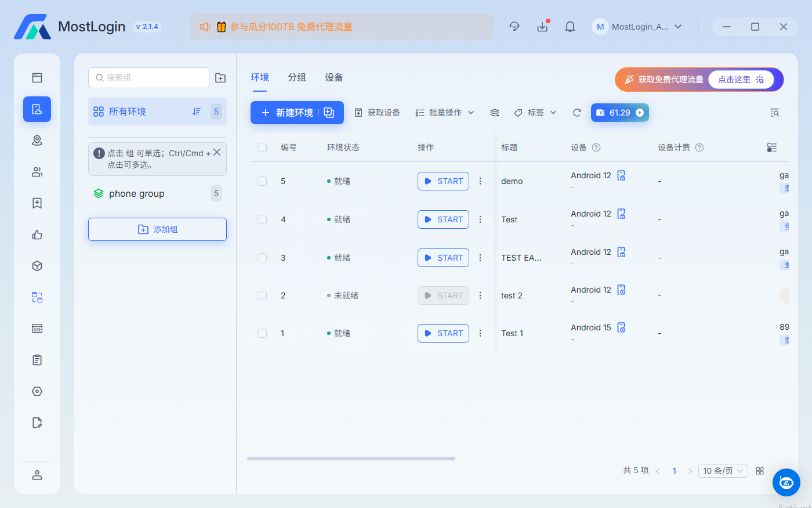Open more options menu for Test 1 row
Screen dimensions: 812x508
[x=480, y=333]
